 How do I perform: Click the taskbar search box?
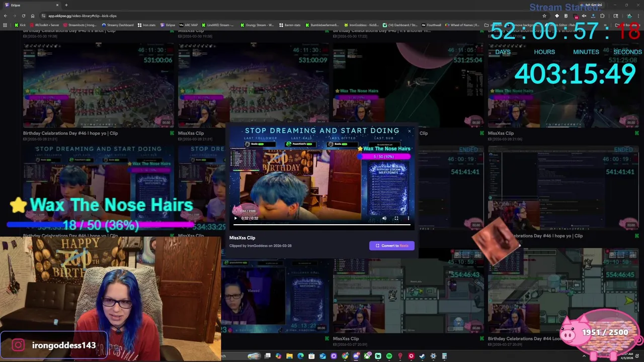[x=242, y=356]
